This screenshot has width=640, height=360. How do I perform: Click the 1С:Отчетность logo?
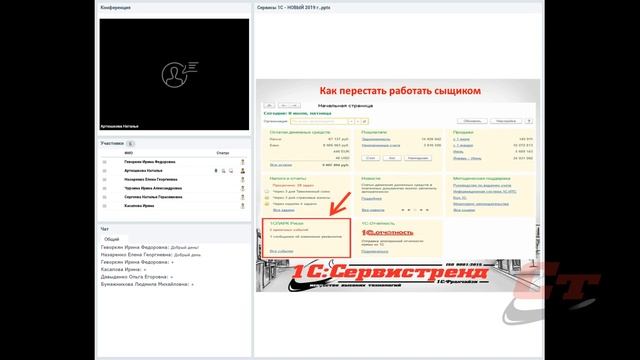(x=387, y=232)
